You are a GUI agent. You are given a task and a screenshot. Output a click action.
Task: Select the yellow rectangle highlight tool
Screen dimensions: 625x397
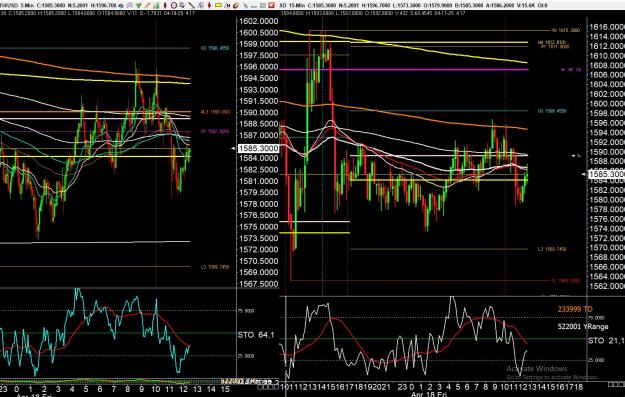(x=218, y=5)
